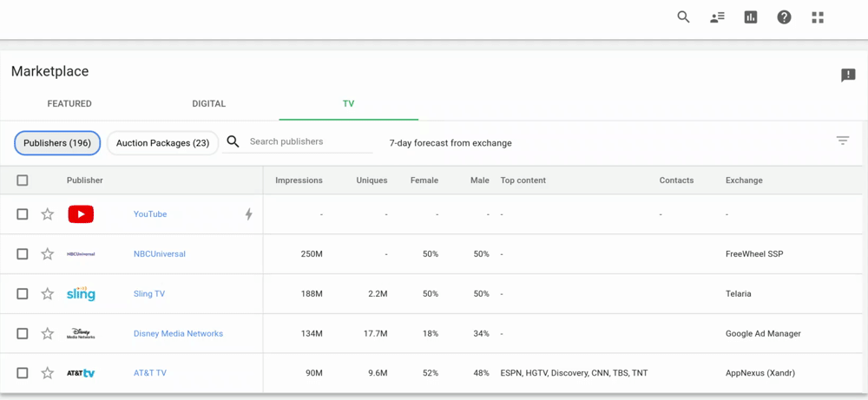
Task: Open the YouTube publisher link
Action: click(x=150, y=214)
